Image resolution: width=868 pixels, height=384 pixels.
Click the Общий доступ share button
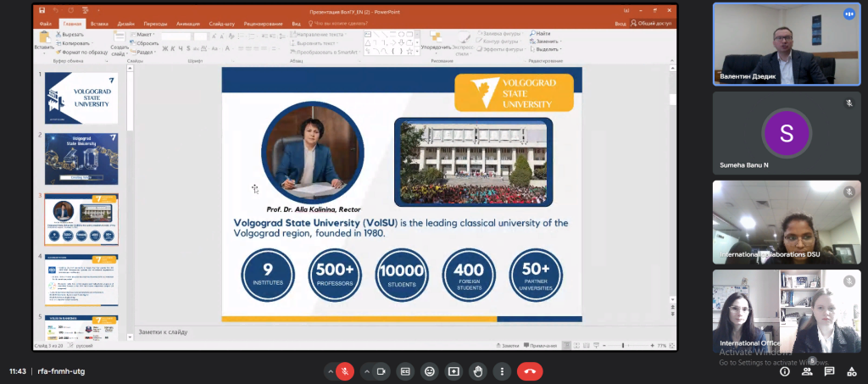click(x=651, y=23)
